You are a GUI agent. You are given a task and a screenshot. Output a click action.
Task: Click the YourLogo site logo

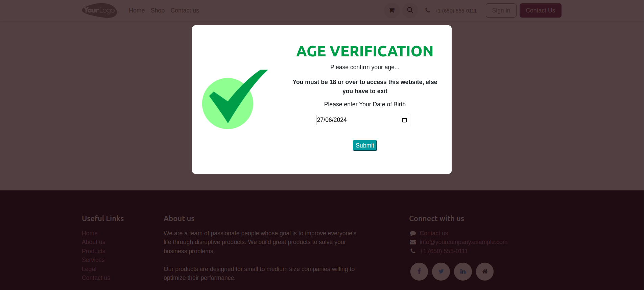tap(99, 10)
